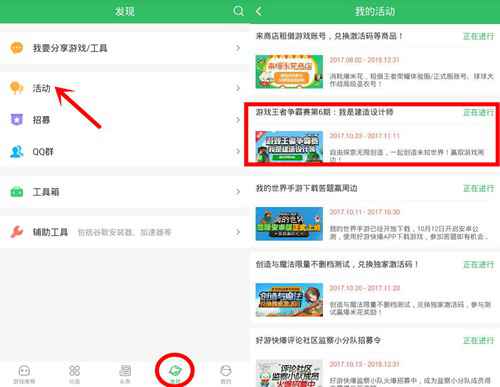This screenshot has height=387, width=500.
Task: Select the 辅助工具 wrench icon
Action: coord(17,232)
